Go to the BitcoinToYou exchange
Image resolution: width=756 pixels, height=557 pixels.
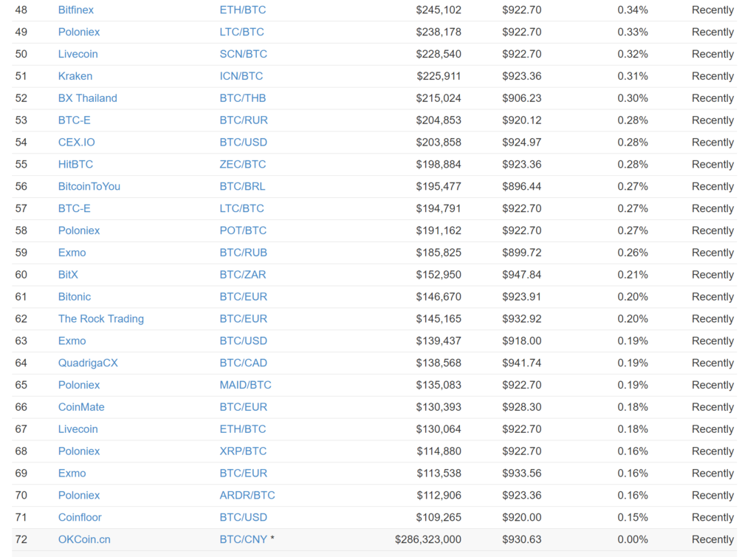89,186
